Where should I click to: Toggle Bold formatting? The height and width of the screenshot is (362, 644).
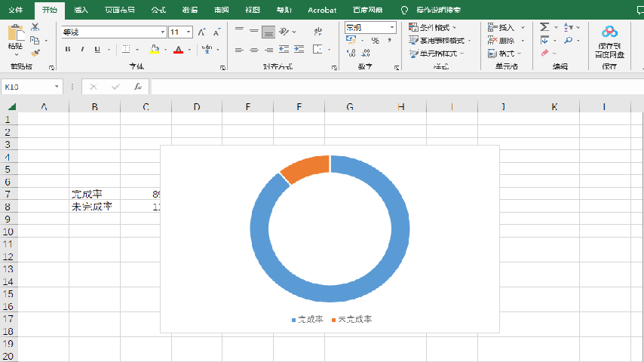(68, 50)
